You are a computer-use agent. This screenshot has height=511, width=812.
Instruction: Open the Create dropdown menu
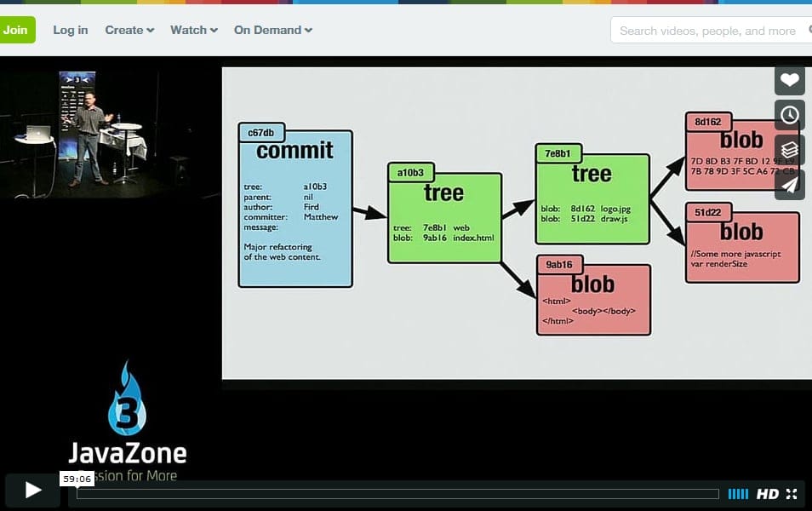click(x=129, y=30)
